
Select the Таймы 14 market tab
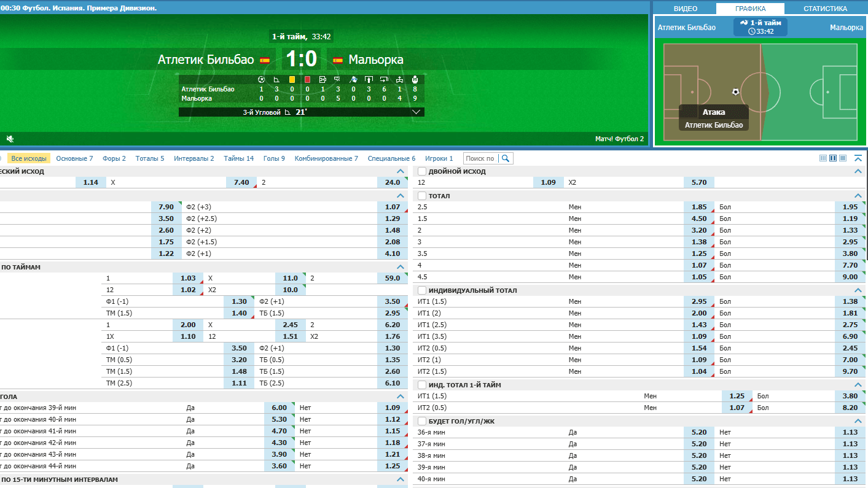click(x=239, y=158)
